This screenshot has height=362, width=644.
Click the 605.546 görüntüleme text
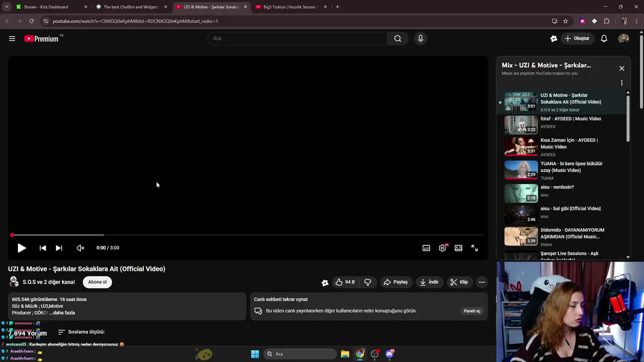coord(35,299)
